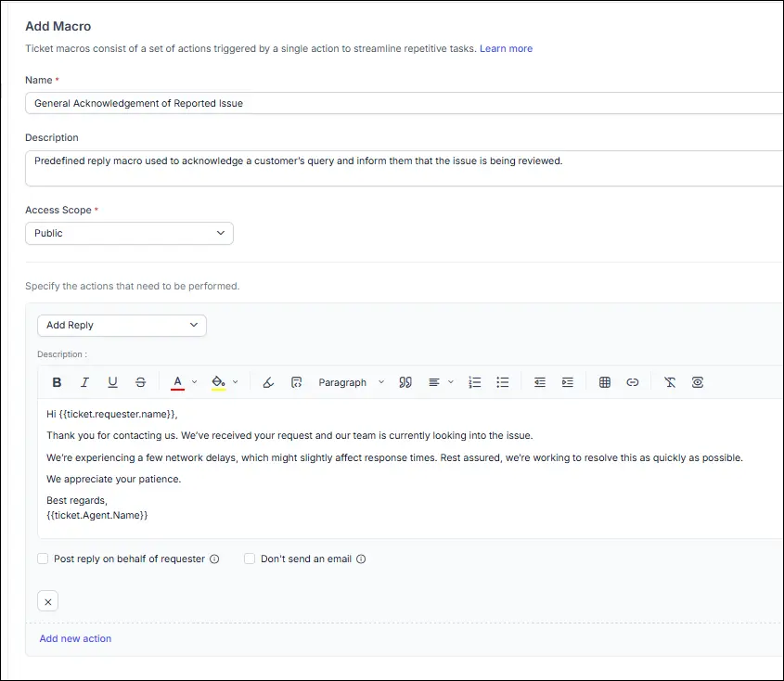
Task: Open the Access Scope Public dropdown
Action: [130, 234]
